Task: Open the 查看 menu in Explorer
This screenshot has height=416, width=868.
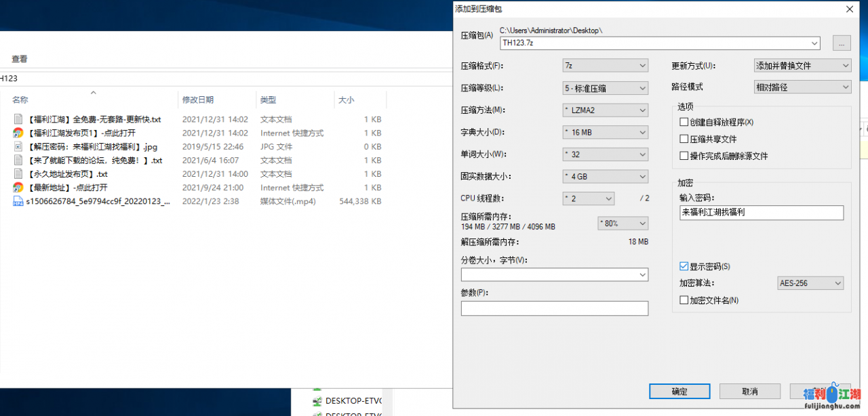Action: pos(20,59)
